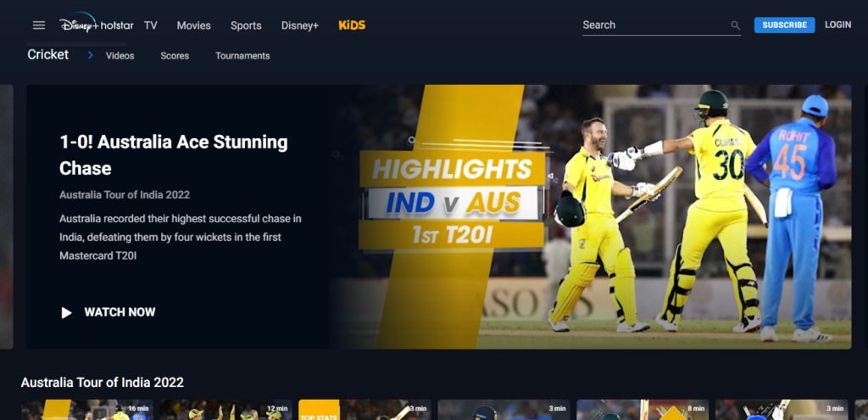
Task: Click the LOGIN link
Action: pos(837,25)
